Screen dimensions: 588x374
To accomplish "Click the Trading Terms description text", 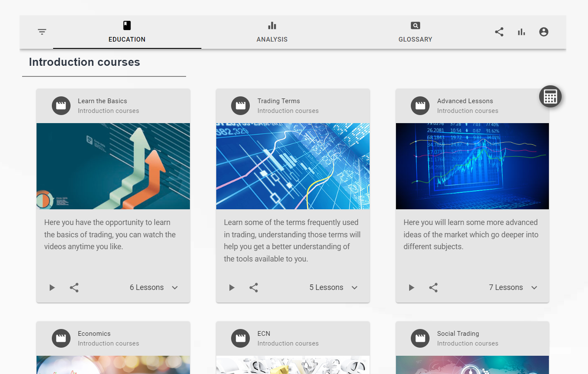I will (x=292, y=241).
